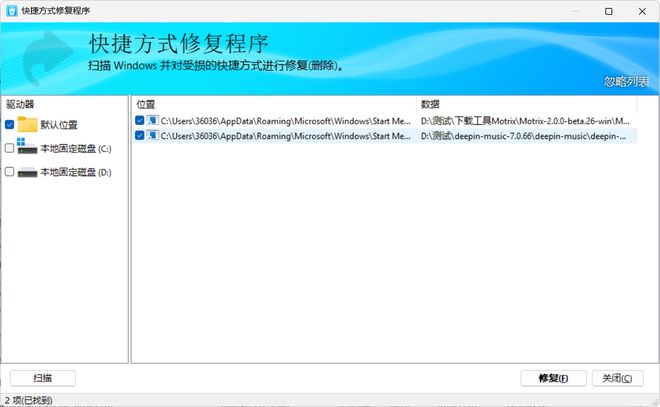This screenshot has width=660, height=407.
Task: Open the 忽略列表 link
Action: point(626,82)
